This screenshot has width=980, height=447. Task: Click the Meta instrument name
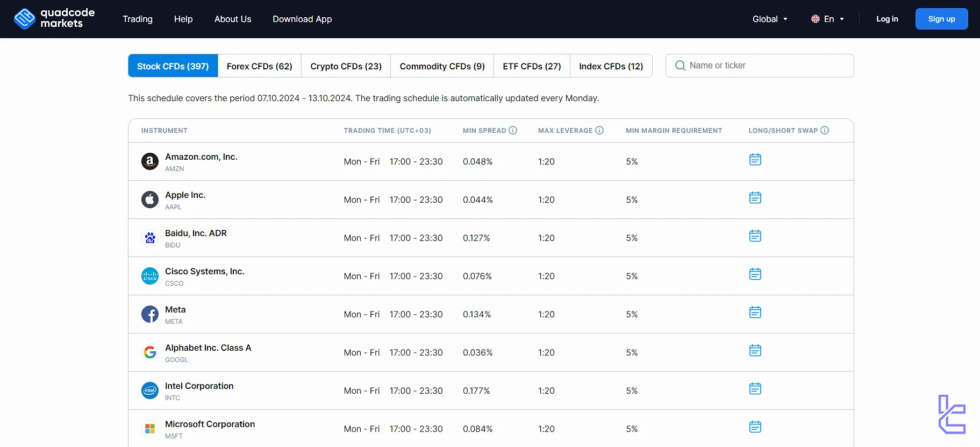175,309
